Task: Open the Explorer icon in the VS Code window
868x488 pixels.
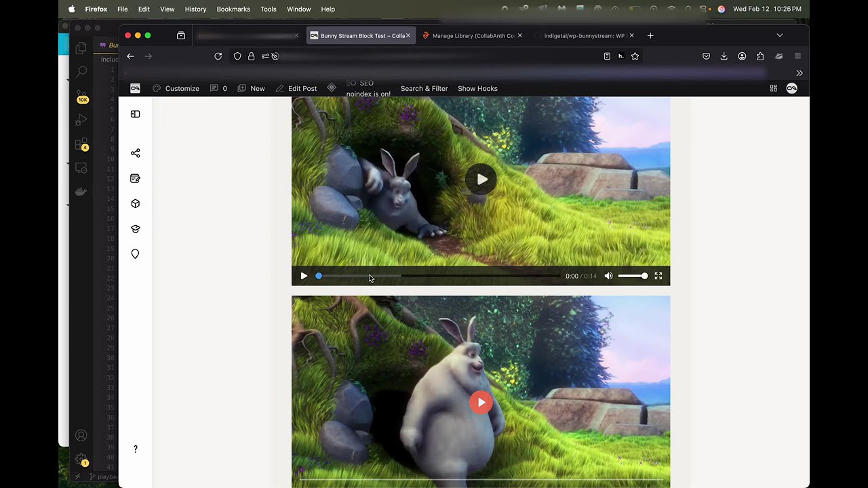Action: [x=81, y=48]
